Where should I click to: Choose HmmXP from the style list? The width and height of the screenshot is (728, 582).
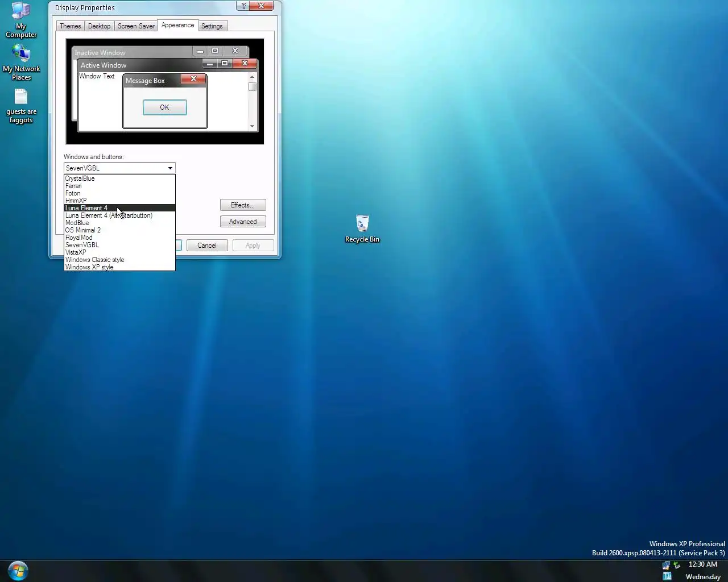point(119,201)
